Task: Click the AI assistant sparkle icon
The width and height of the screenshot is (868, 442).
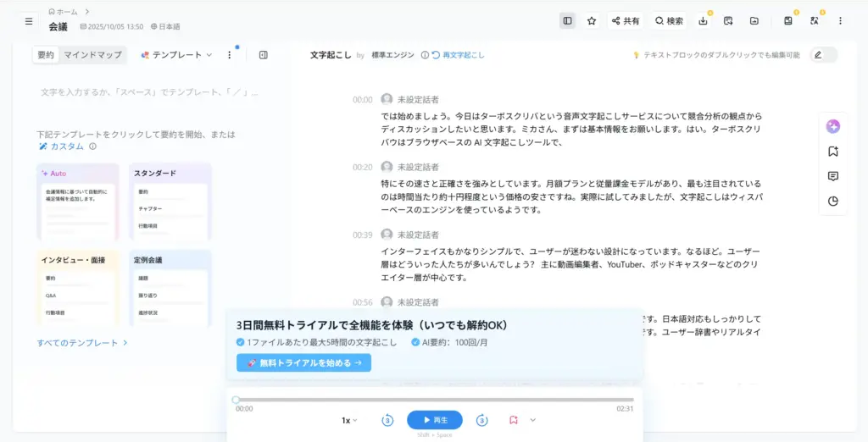Action: click(x=832, y=127)
